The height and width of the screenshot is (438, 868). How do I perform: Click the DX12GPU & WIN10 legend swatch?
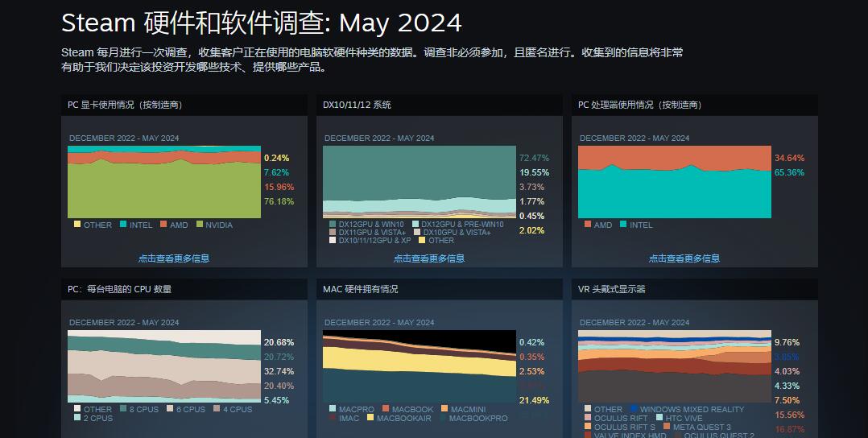(x=333, y=224)
